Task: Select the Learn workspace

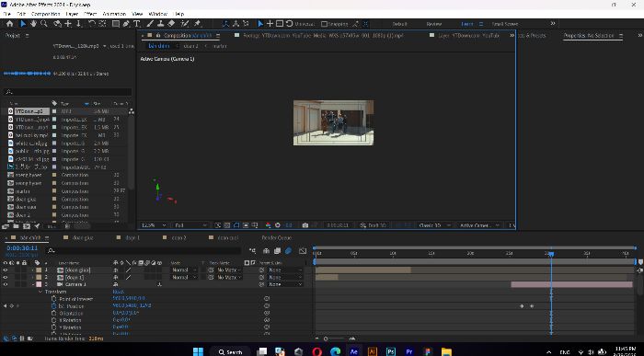Action: point(467,24)
